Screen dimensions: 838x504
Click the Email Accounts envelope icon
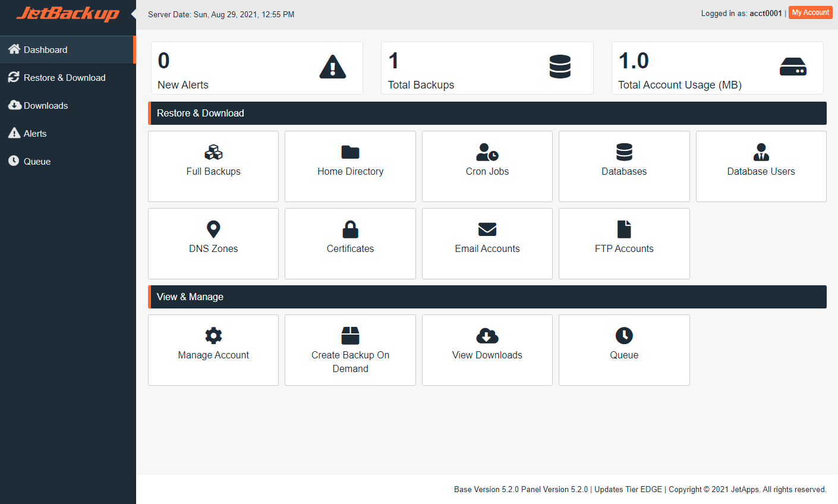[x=487, y=229]
